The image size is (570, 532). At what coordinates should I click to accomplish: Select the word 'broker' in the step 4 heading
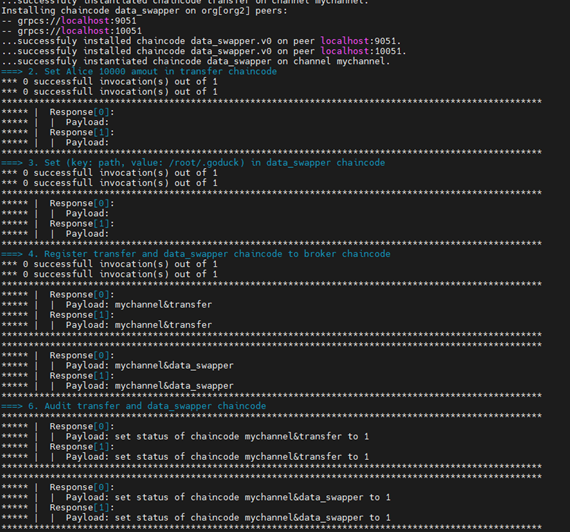(x=320, y=254)
